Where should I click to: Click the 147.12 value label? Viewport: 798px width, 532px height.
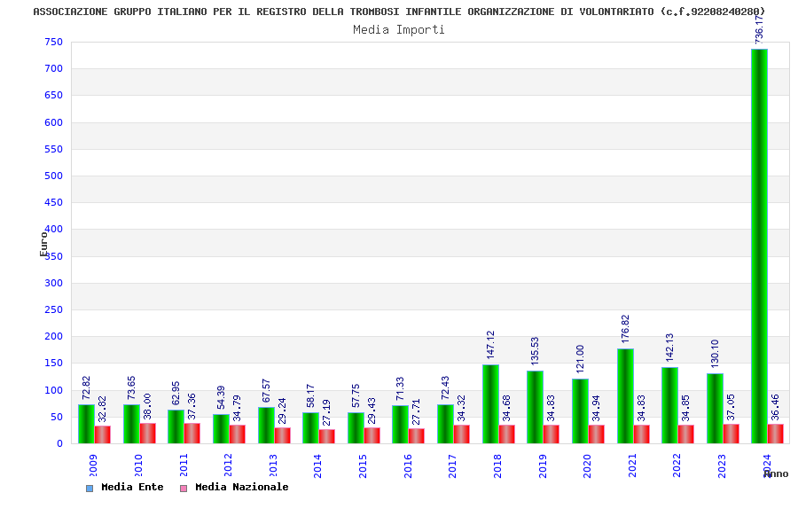point(490,345)
